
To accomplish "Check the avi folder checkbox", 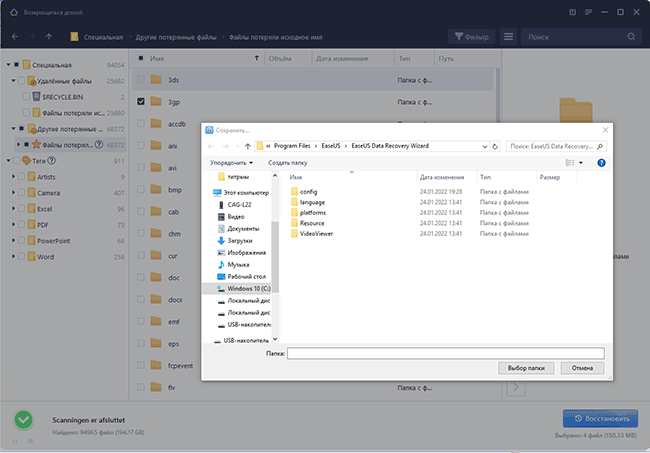I will pyautogui.click(x=141, y=167).
